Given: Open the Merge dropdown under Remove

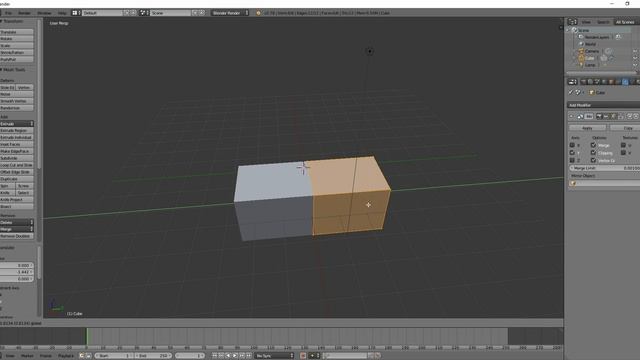Looking at the screenshot, I should coord(17,229).
